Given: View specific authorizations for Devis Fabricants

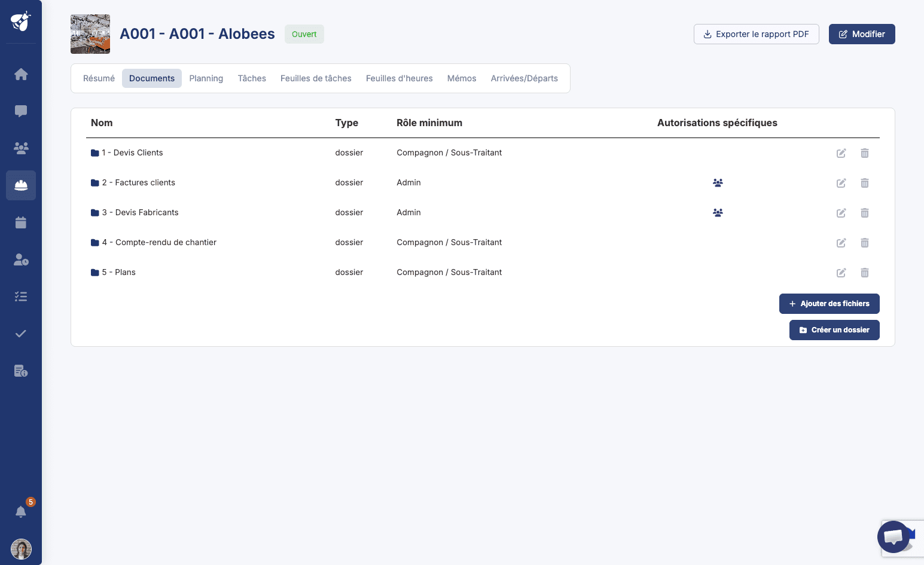Looking at the screenshot, I should [x=718, y=213].
